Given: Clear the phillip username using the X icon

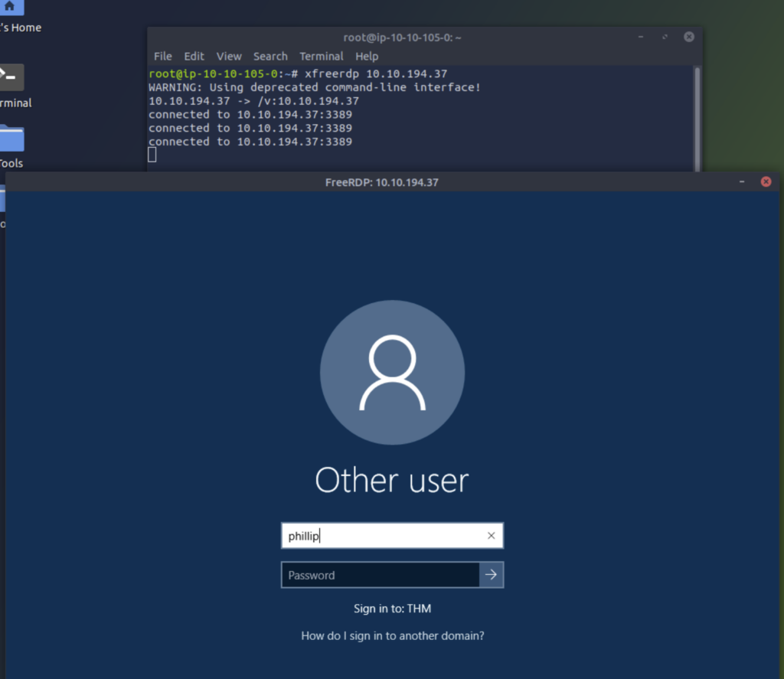Looking at the screenshot, I should pyautogui.click(x=491, y=535).
